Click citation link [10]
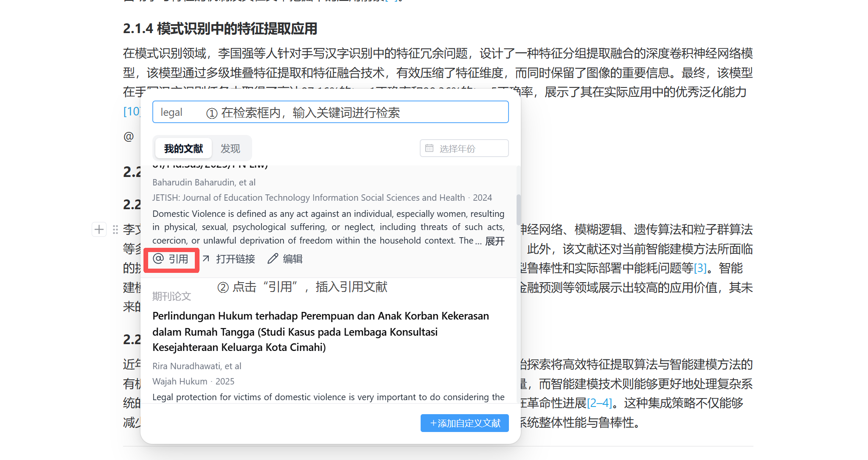868x460 pixels. point(132,111)
